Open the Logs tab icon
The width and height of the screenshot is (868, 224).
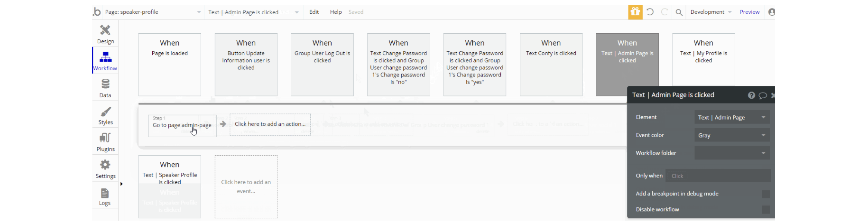pyautogui.click(x=105, y=193)
